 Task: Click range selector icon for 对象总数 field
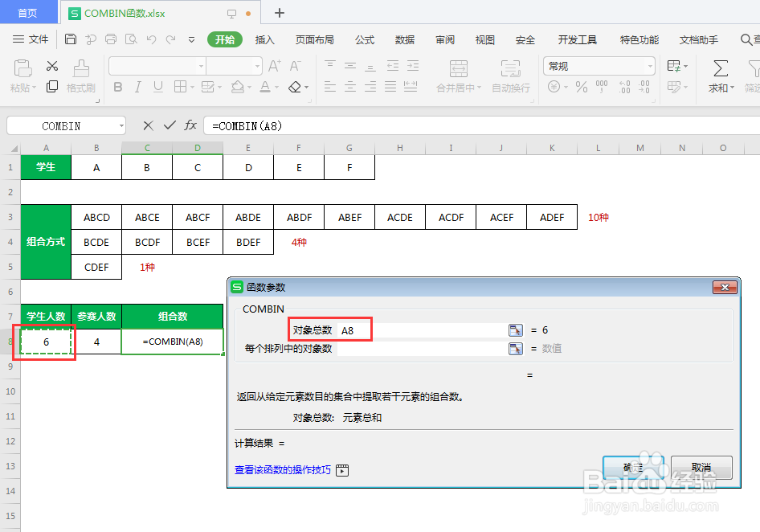point(516,330)
